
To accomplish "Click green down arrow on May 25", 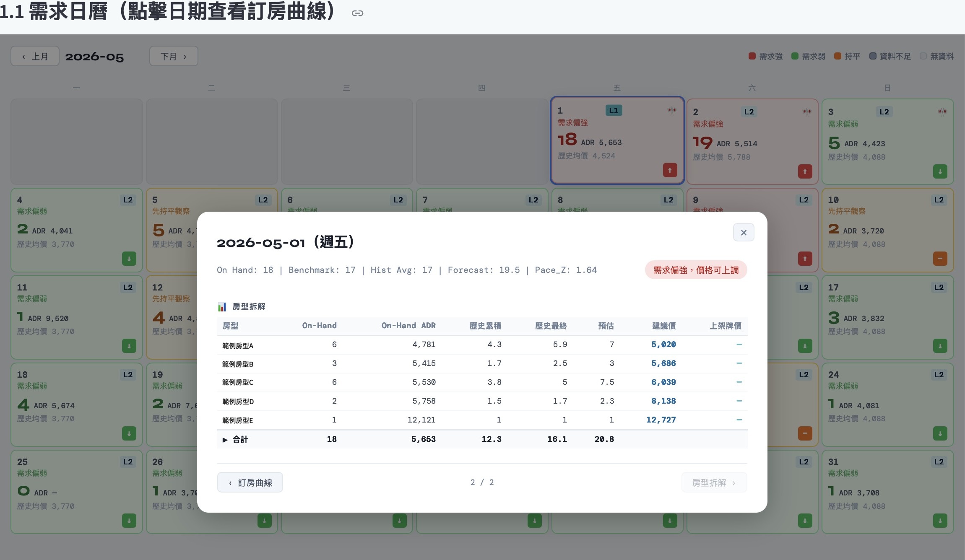I will 129,521.
